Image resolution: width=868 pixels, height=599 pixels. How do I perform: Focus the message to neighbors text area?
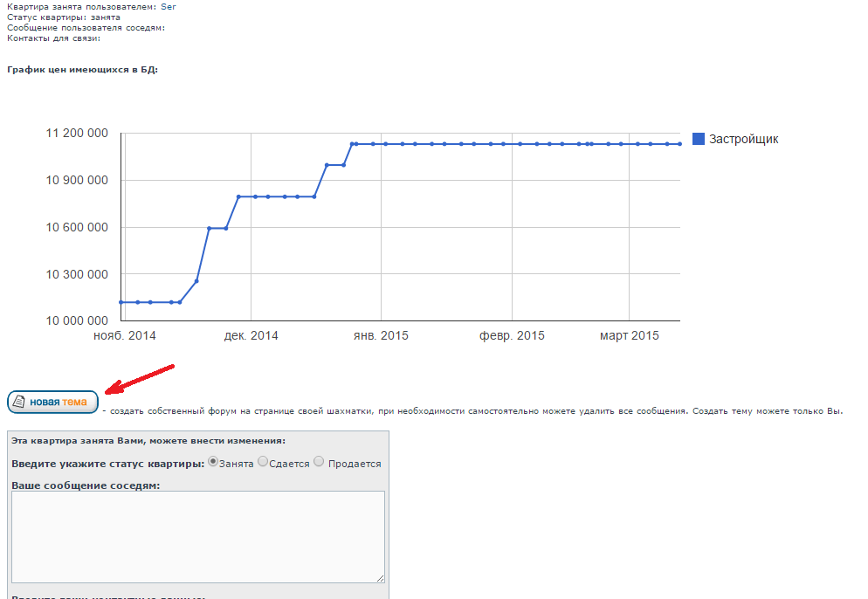[x=197, y=535]
